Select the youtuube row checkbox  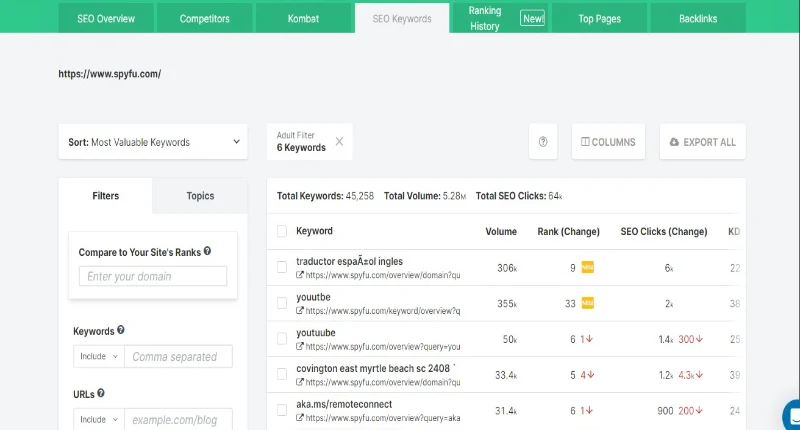(x=282, y=338)
